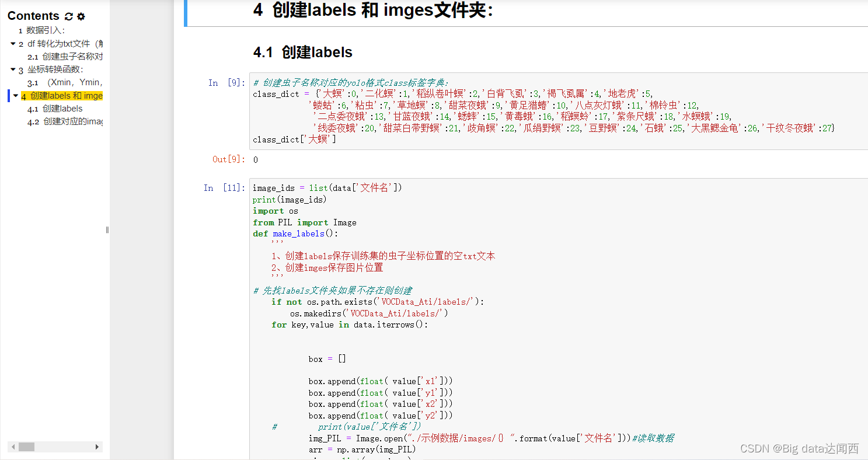Click the Out[9] output prompt
Viewport: 868px width, 460px height.
pos(228,159)
